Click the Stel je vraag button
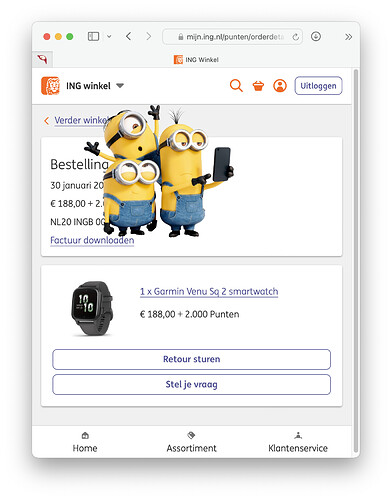The image size is (392, 500). 191,384
